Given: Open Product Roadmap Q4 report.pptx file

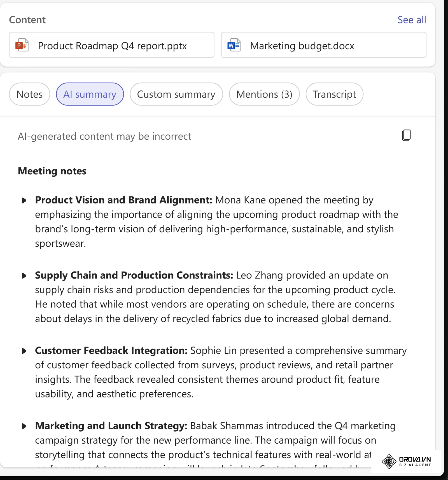Looking at the screenshot, I should point(112,45).
